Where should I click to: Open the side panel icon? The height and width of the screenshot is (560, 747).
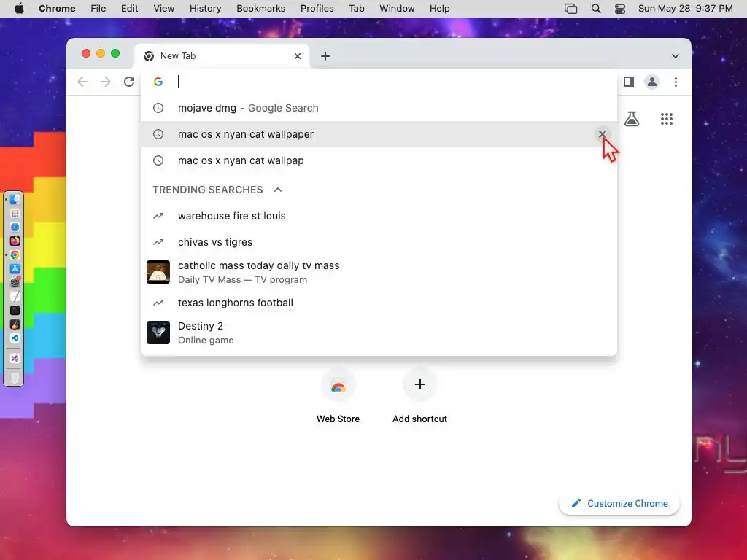point(628,82)
